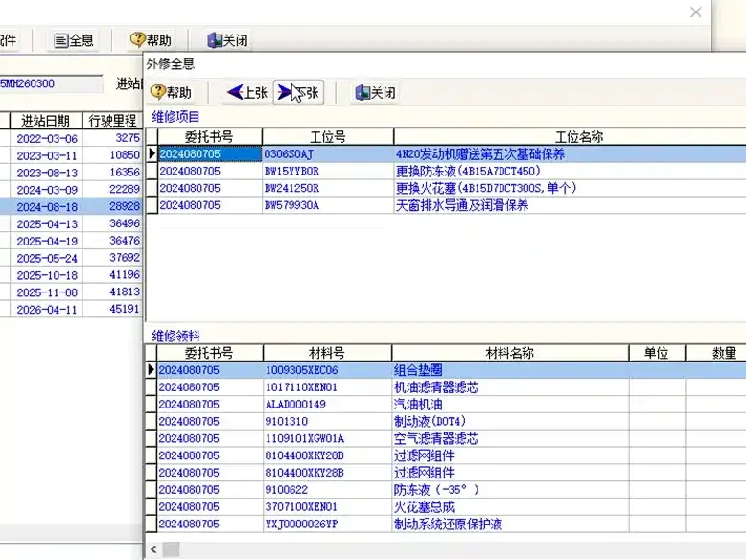746x560 pixels.
Task: Click 机油滤清器滤芯 material name
Action: click(x=435, y=387)
